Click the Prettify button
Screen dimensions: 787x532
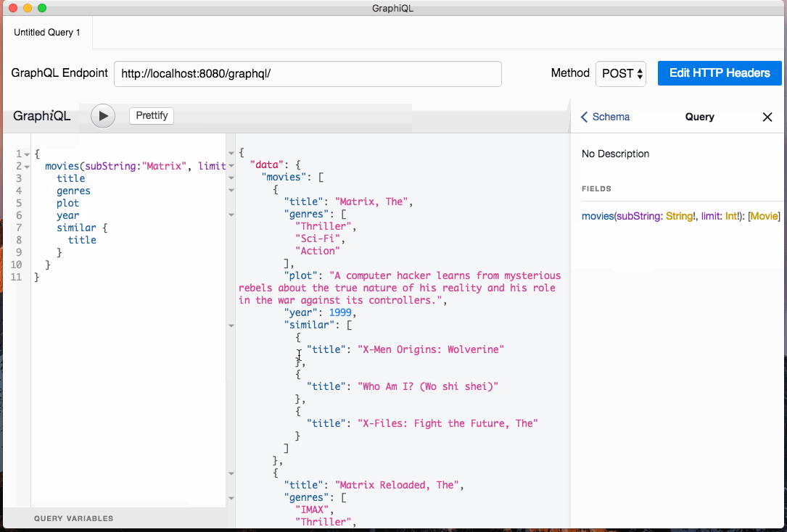pos(152,116)
